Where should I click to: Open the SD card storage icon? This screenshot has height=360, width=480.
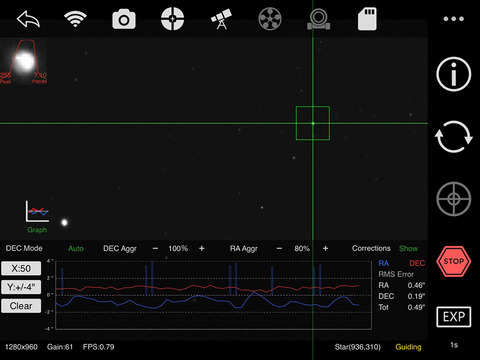[367, 19]
